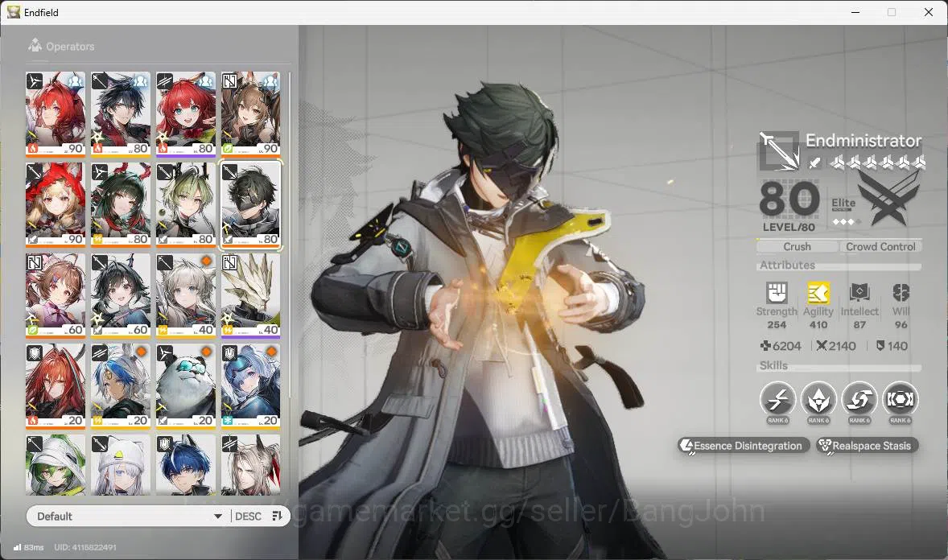Select the white-haired cat-eared operator, level 40
Viewport: 948px width, 560px height.
[x=186, y=296]
